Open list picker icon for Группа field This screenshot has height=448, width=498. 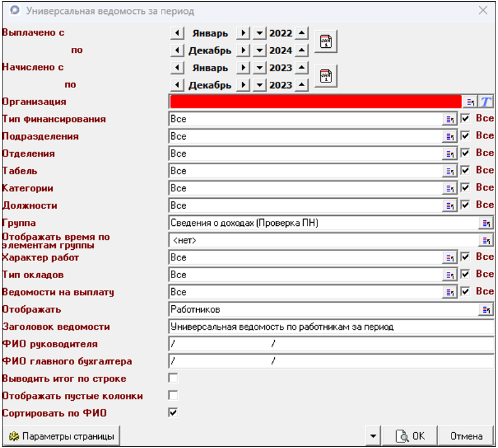tap(486, 223)
